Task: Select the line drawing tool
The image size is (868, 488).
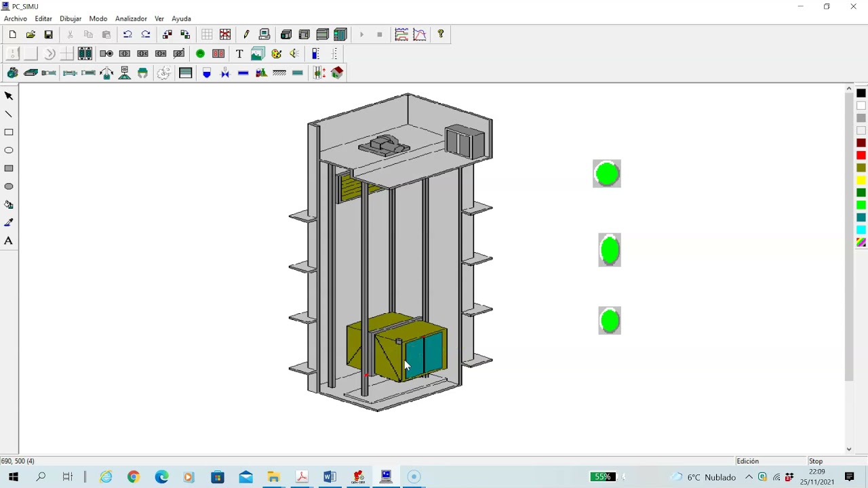Action: [9, 115]
